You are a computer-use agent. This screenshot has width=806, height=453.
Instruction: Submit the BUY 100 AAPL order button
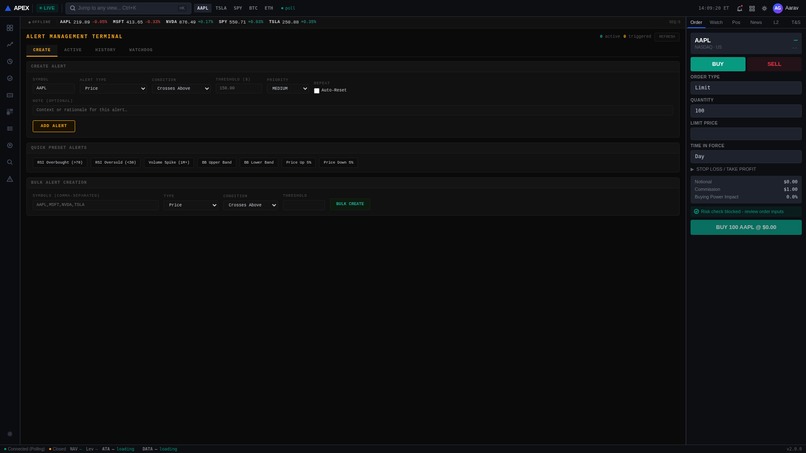(746, 227)
